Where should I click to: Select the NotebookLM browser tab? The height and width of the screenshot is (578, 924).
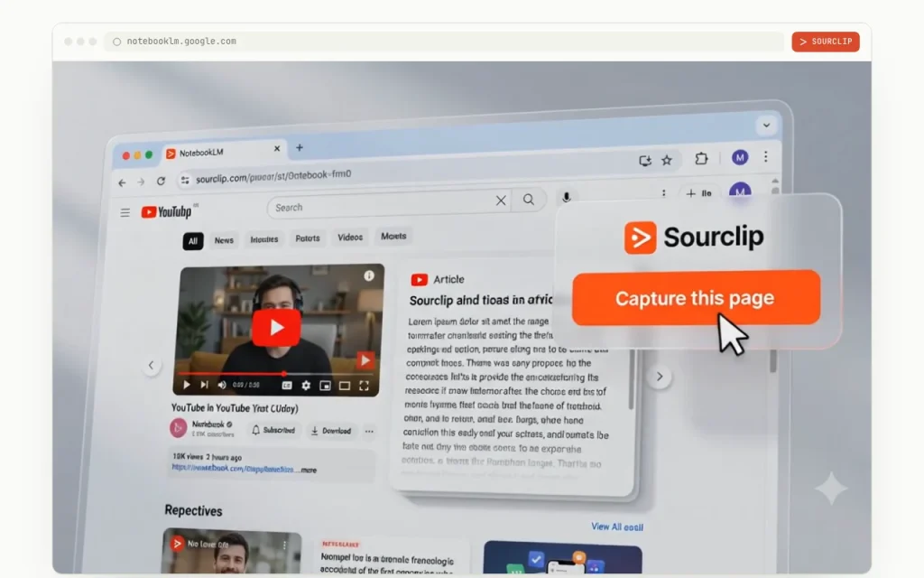(225, 153)
